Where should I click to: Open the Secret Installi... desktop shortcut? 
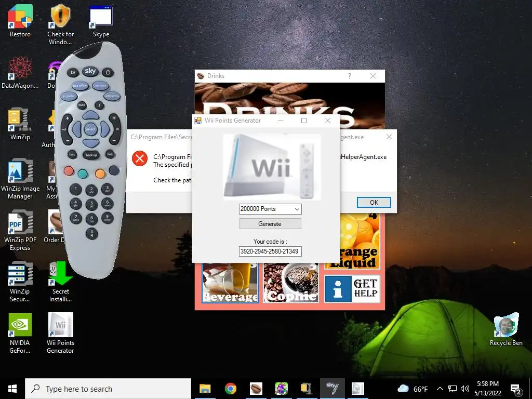(x=60, y=282)
